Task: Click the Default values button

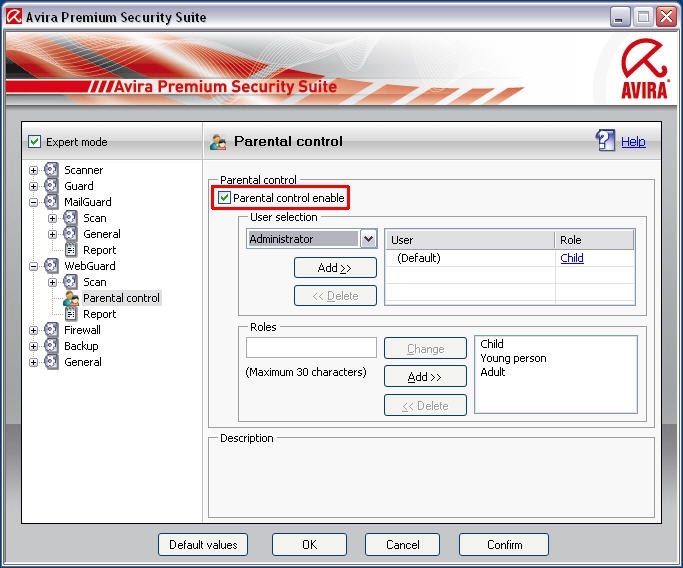Action: tap(203, 544)
